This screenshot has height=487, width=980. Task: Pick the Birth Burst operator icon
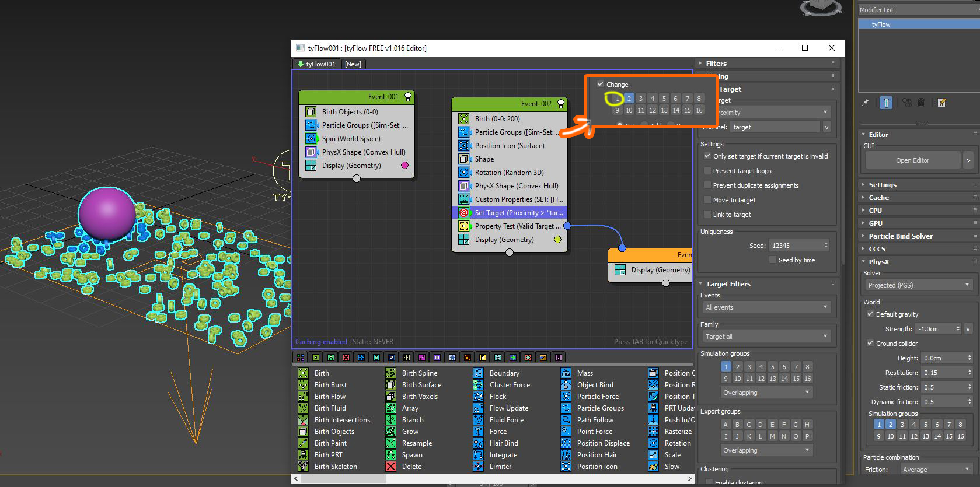[x=303, y=385]
